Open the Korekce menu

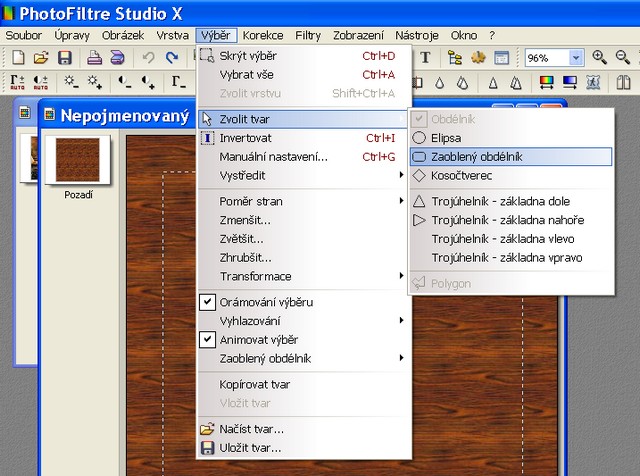point(263,36)
